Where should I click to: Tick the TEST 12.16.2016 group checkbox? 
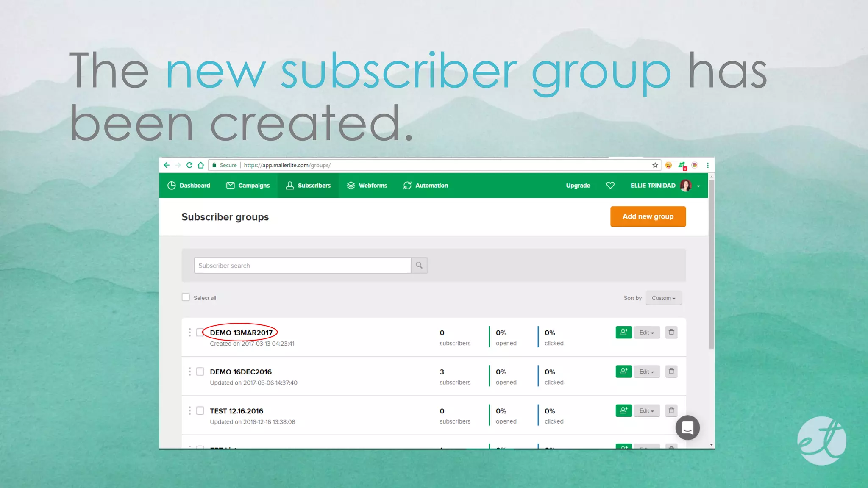click(x=200, y=410)
